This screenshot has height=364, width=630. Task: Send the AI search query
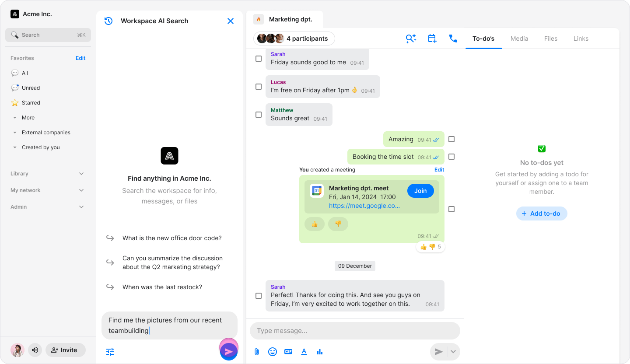pyautogui.click(x=228, y=351)
